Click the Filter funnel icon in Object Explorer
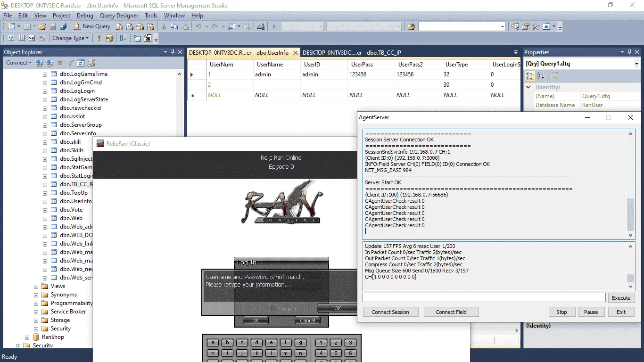 (x=71, y=63)
